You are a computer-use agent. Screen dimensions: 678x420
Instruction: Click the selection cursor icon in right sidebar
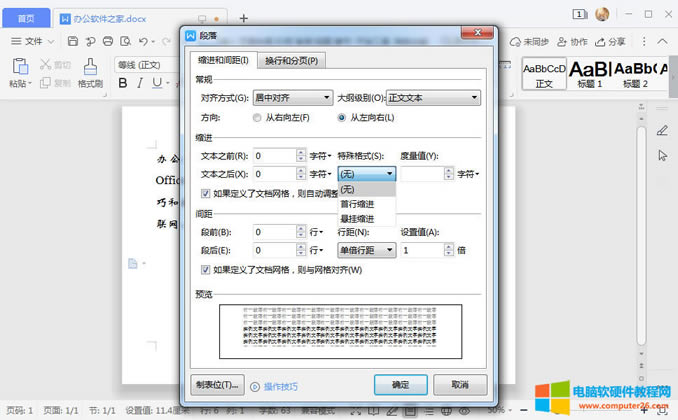tap(662, 155)
